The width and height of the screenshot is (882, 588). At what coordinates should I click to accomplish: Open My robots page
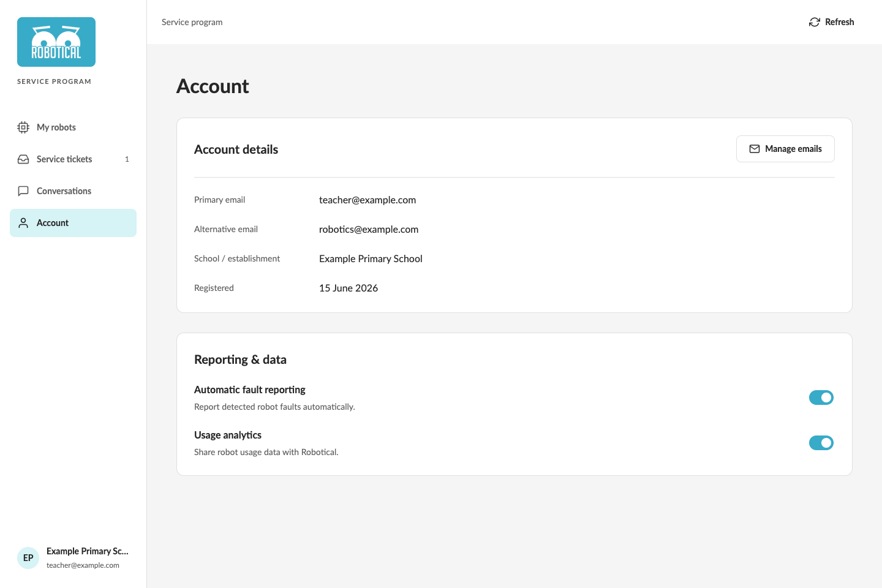73,127
